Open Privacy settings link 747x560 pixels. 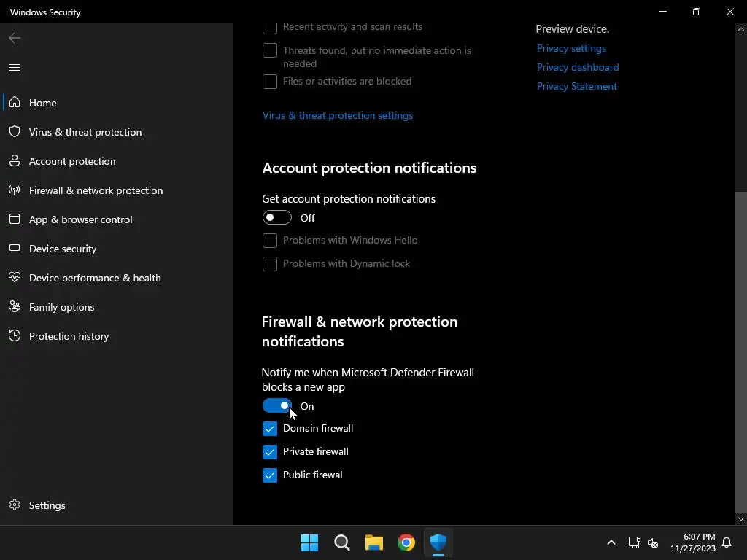click(571, 48)
